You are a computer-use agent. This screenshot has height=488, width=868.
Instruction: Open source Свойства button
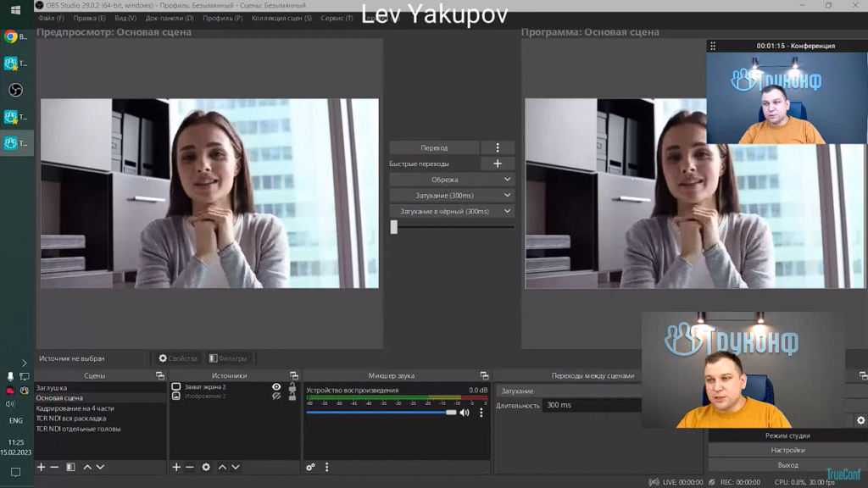point(178,358)
